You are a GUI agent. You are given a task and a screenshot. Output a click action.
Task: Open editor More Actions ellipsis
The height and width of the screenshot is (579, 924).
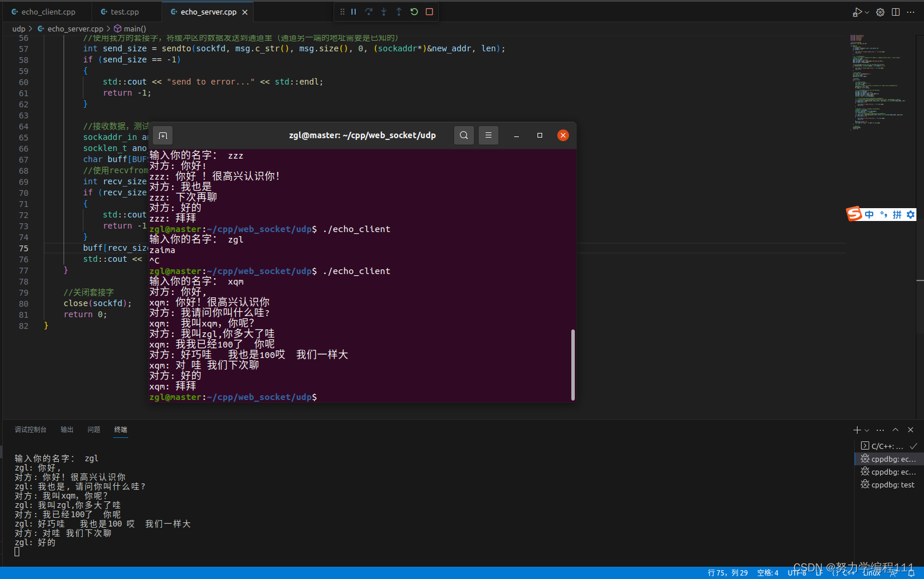point(911,12)
